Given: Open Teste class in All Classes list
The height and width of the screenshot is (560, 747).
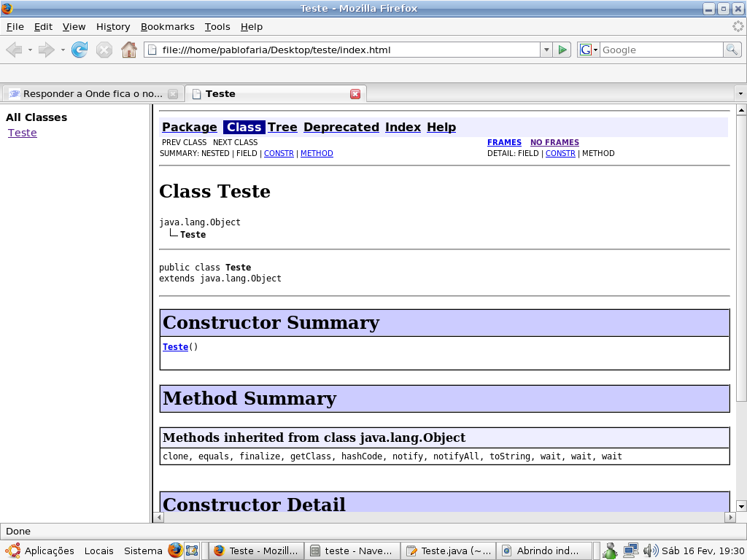Looking at the screenshot, I should [x=23, y=133].
